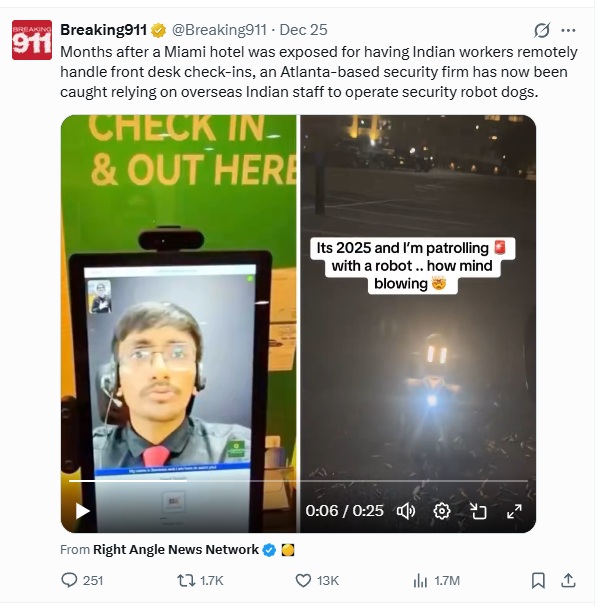The height and width of the screenshot is (606, 600).
Task: Seek along the video progress bar
Action: [298, 481]
